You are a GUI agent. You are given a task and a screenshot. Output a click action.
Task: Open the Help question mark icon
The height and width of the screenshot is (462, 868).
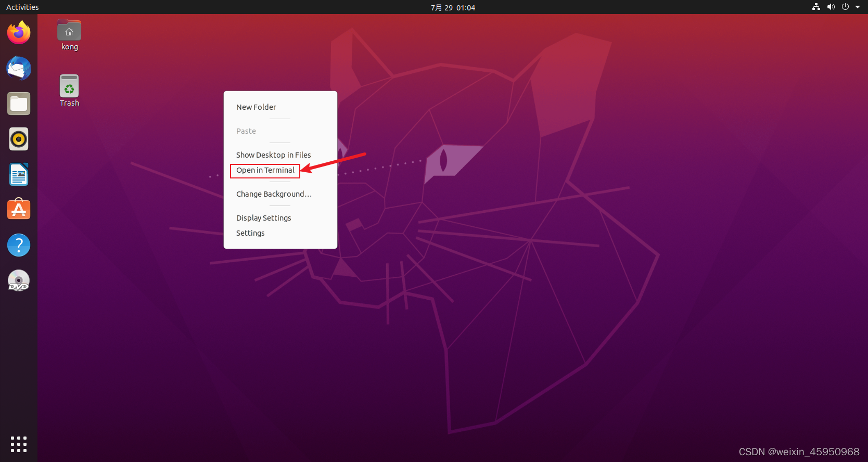pos(19,245)
